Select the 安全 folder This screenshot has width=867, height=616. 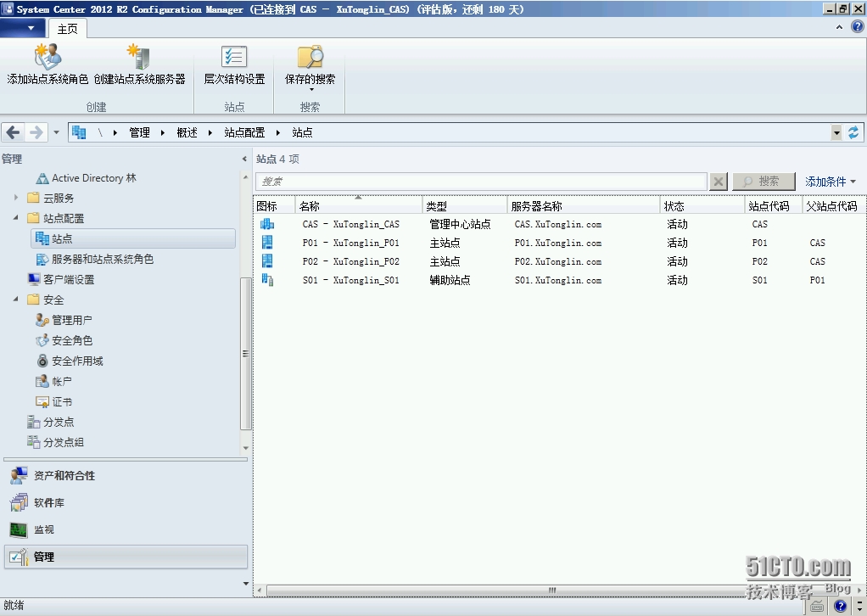(46, 300)
